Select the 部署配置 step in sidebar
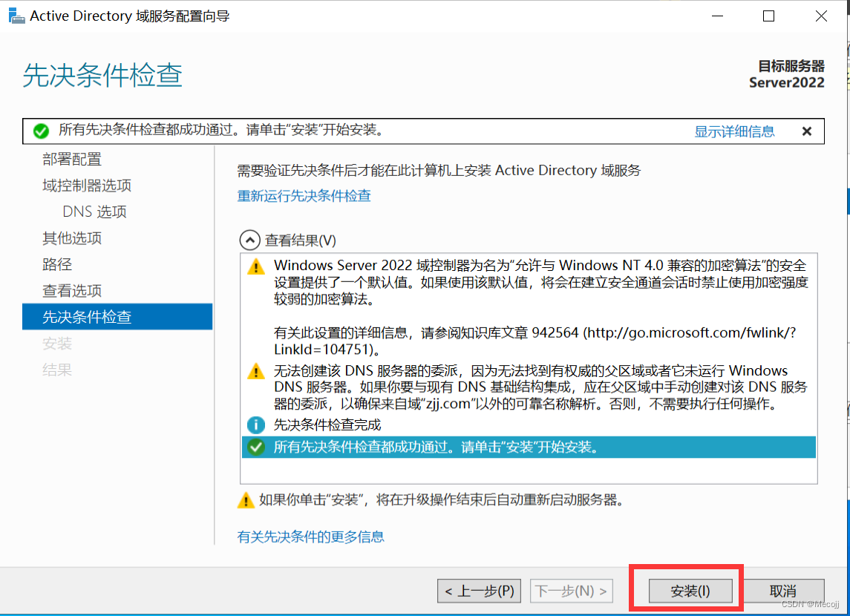This screenshot has width=850, height=616. (72, 160)
